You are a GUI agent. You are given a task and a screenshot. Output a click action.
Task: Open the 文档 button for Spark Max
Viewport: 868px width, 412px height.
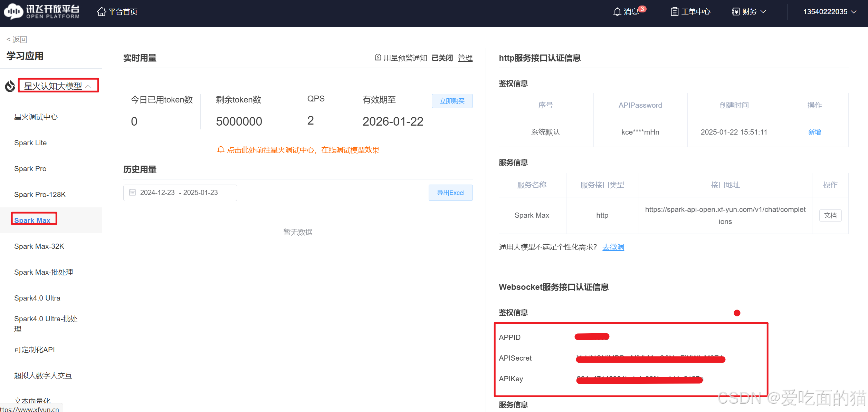pos(830,215)
